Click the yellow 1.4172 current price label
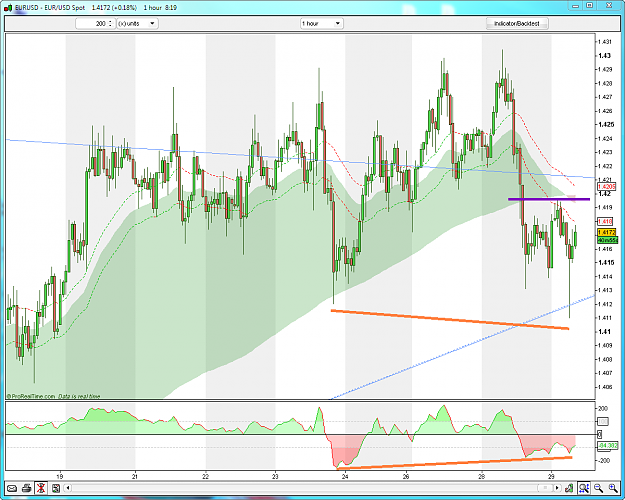Image resolution: width=625 pixels, height=500 pixels. [607, 232]
